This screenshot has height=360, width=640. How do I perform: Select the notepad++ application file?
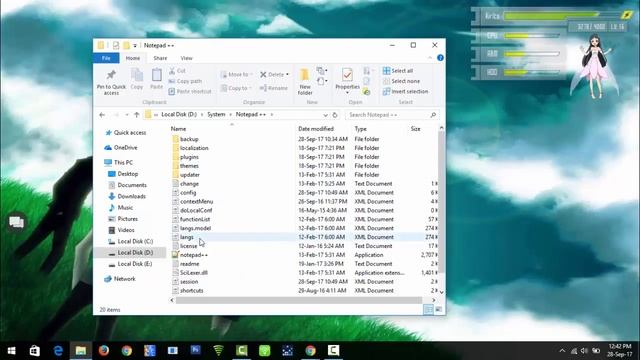[189, 255]
